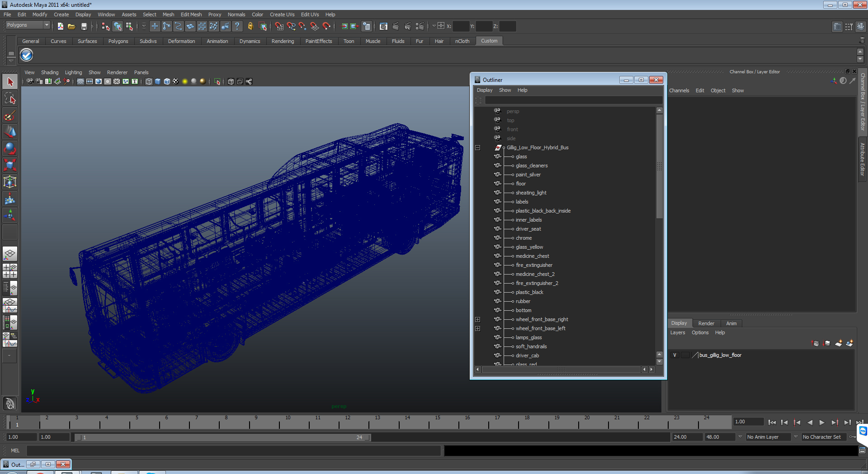868x474 pixels.
Task: Select single perspective view layout
Action: (10, 254)
